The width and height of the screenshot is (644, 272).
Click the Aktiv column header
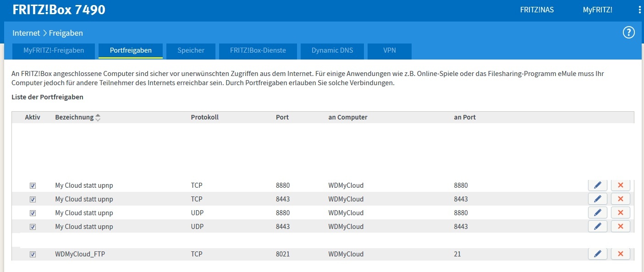[x=33, y=117]
